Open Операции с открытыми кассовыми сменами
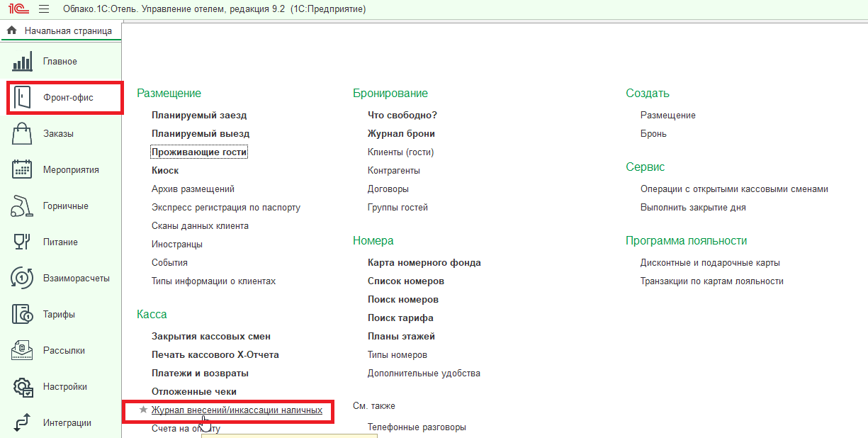Image resolution: width=868 pixels, height=438 pixels. click(x=734, y=189)
